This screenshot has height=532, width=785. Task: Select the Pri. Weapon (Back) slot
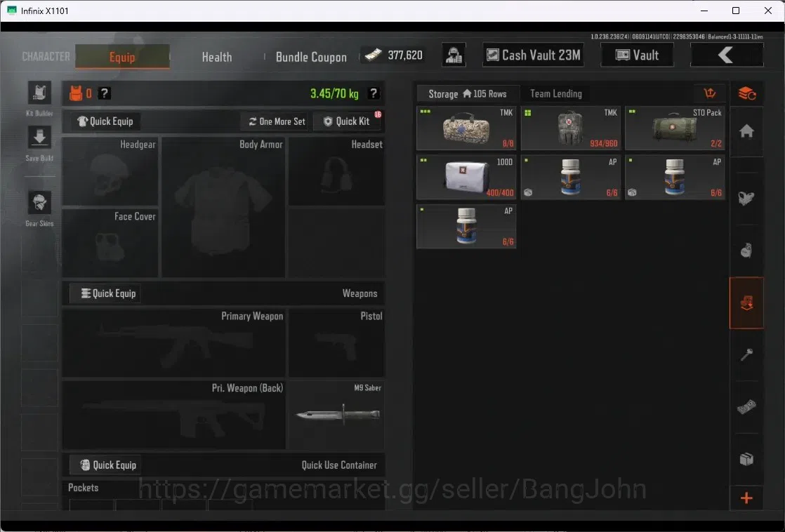173,415
